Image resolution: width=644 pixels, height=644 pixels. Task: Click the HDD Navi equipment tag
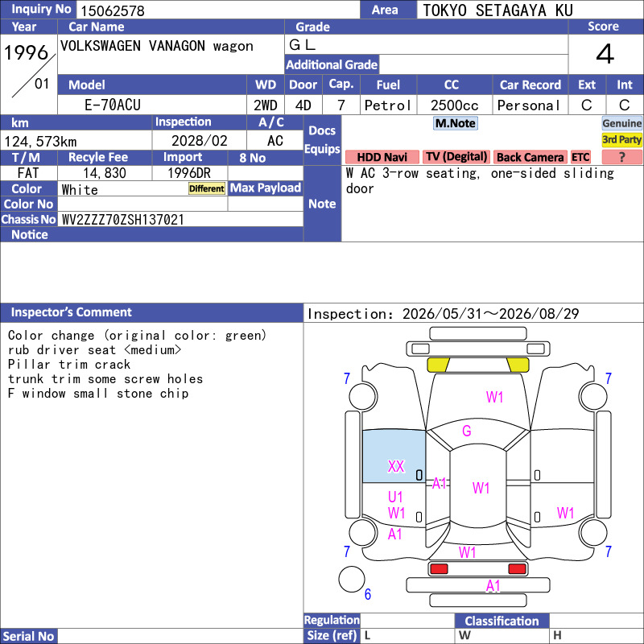(382, 157)
